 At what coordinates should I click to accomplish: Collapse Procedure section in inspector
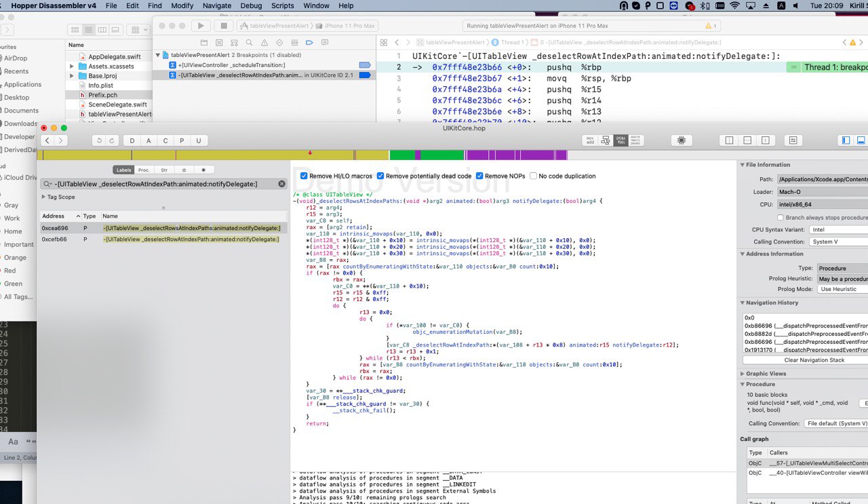pos(743,384)
